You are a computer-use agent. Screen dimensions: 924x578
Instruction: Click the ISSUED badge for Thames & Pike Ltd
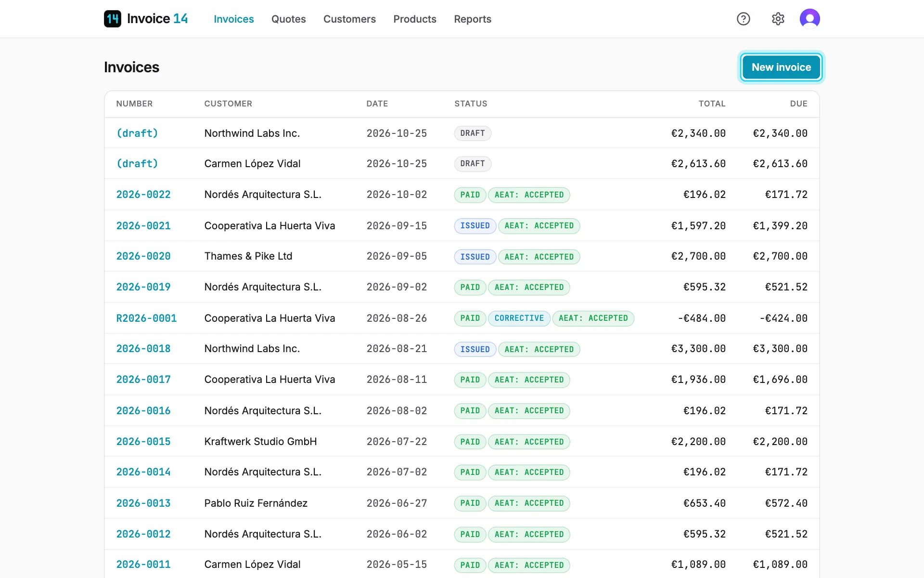475,257
